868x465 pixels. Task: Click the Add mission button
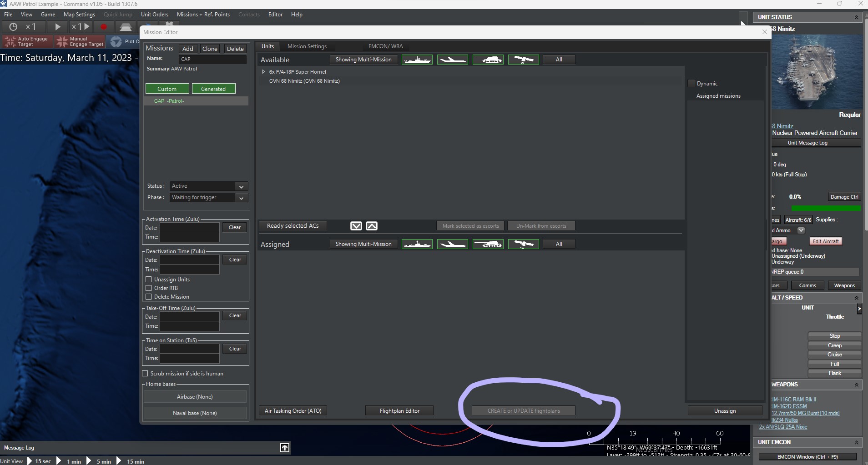click(x=188, y=49)
